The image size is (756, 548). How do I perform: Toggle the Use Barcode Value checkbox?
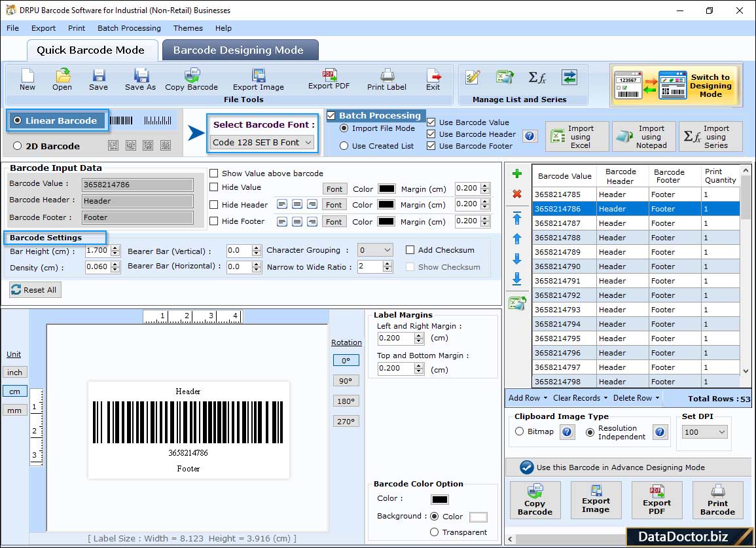(x=431, y=122)
